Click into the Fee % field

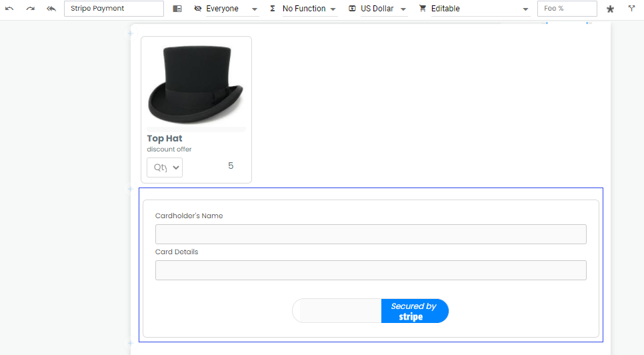tap(567, 8)
